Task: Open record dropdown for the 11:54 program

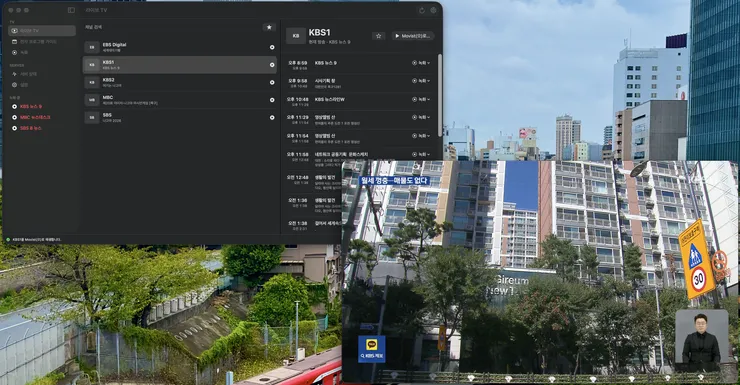Action: 420,136
